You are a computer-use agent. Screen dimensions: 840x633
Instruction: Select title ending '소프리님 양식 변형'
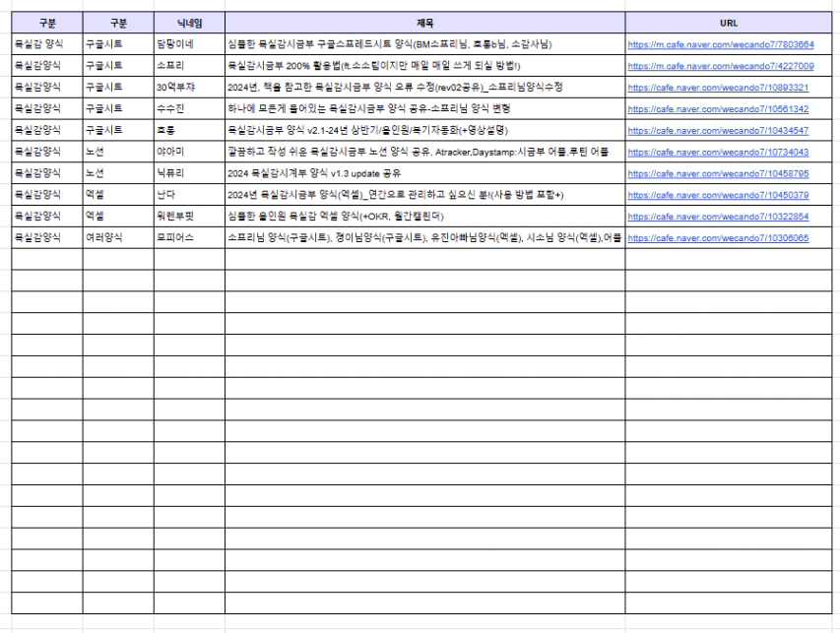[x=424, y=108]
